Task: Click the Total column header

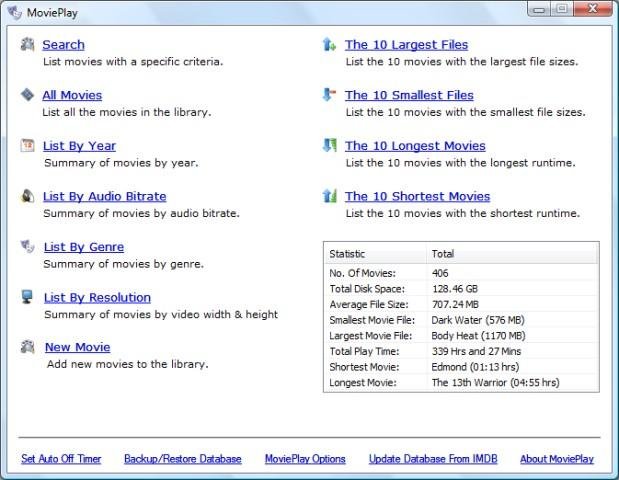Action: coord(512,253)
